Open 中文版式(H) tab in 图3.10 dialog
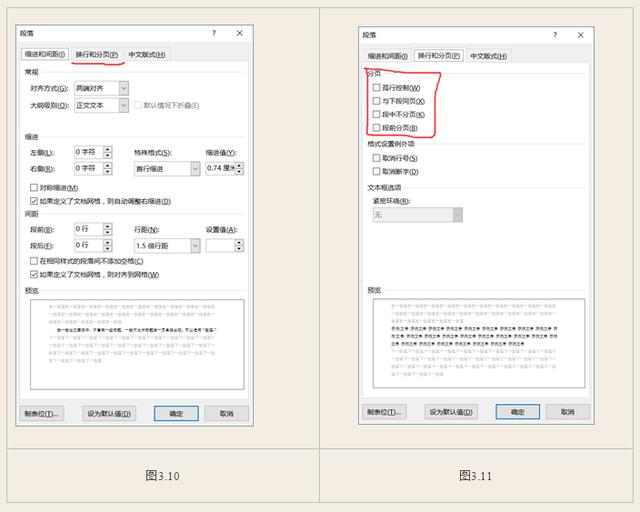 (147, 54)
